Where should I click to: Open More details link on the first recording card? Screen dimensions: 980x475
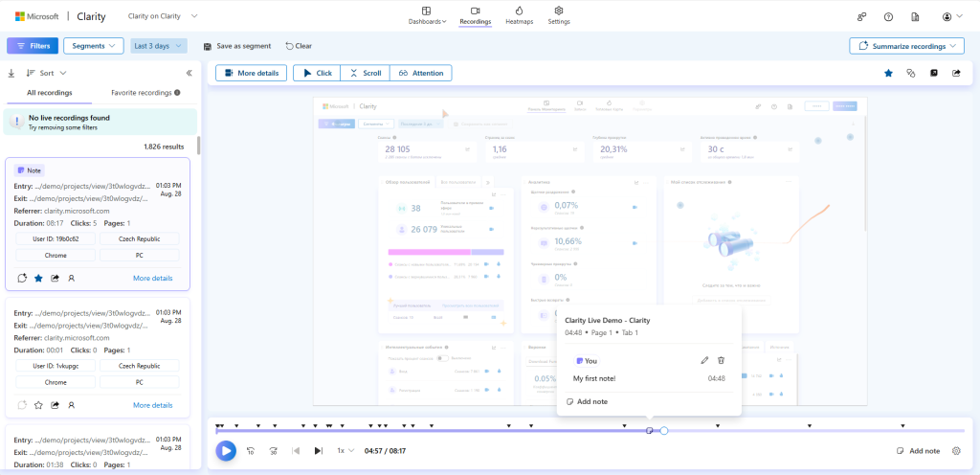pyautogui.click(x=152, y=278)
